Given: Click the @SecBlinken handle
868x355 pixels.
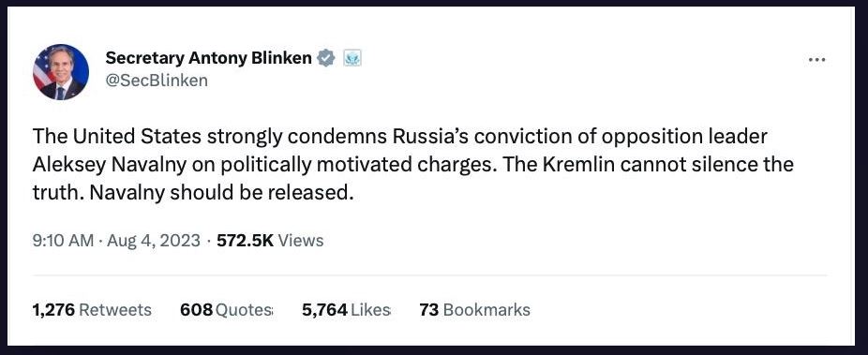Looking at the screenshot, I should point(157,81).
